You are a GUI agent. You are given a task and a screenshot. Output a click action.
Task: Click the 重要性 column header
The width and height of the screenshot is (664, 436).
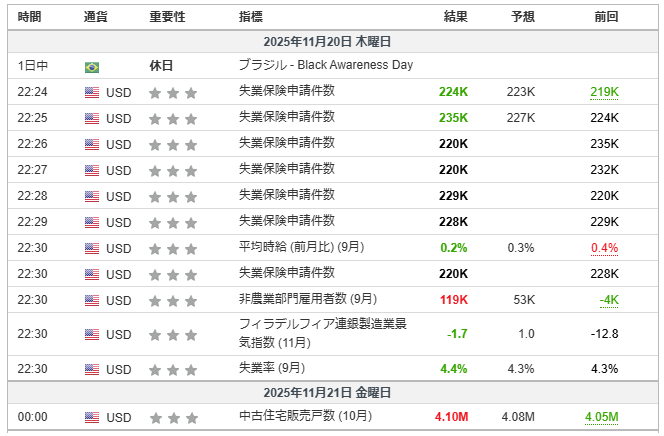click(x=166, y=17)
